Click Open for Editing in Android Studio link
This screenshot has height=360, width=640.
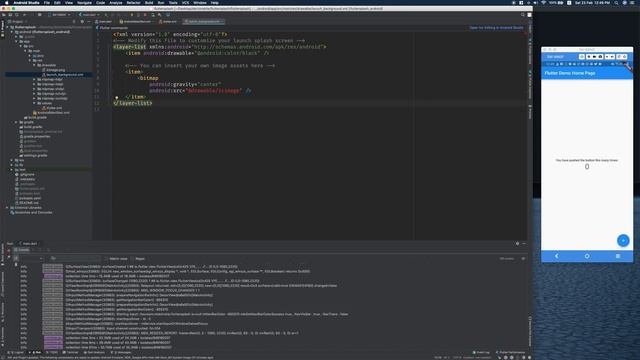[496, 28]
